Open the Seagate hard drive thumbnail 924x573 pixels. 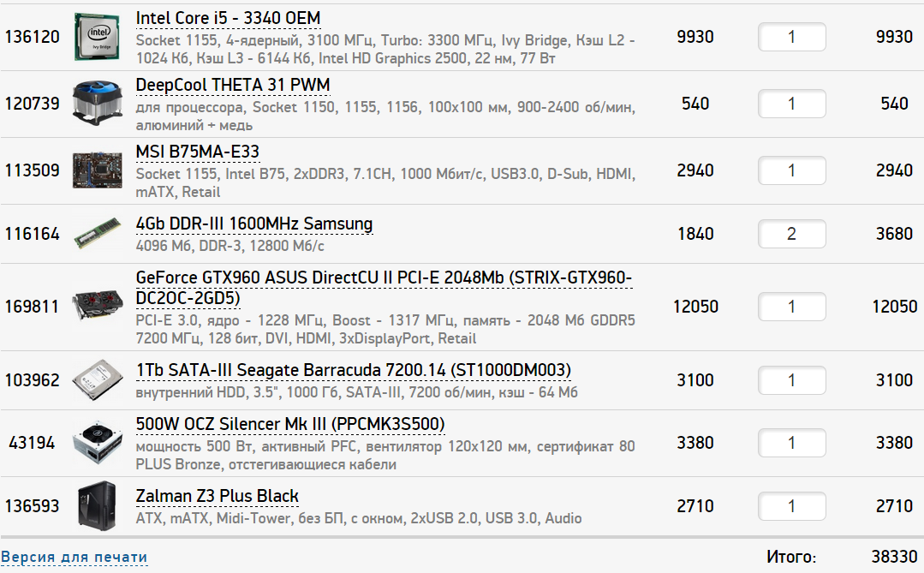click(x=94, y=380)
